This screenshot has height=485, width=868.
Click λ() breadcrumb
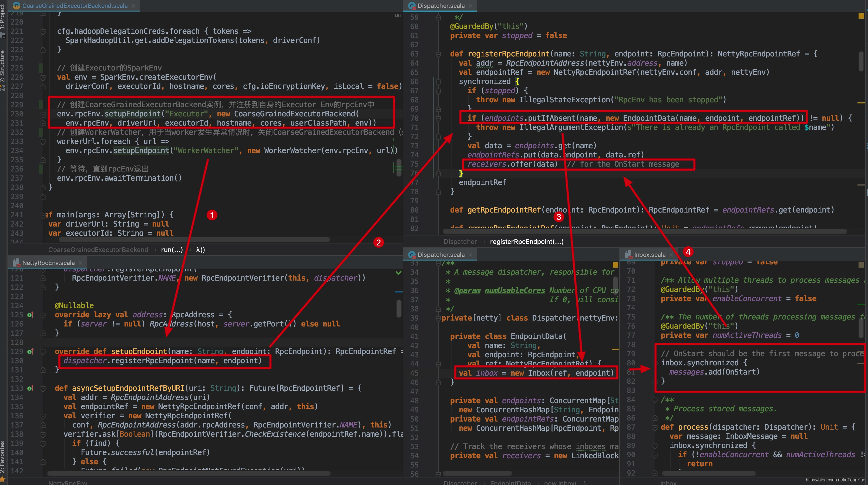200,250
